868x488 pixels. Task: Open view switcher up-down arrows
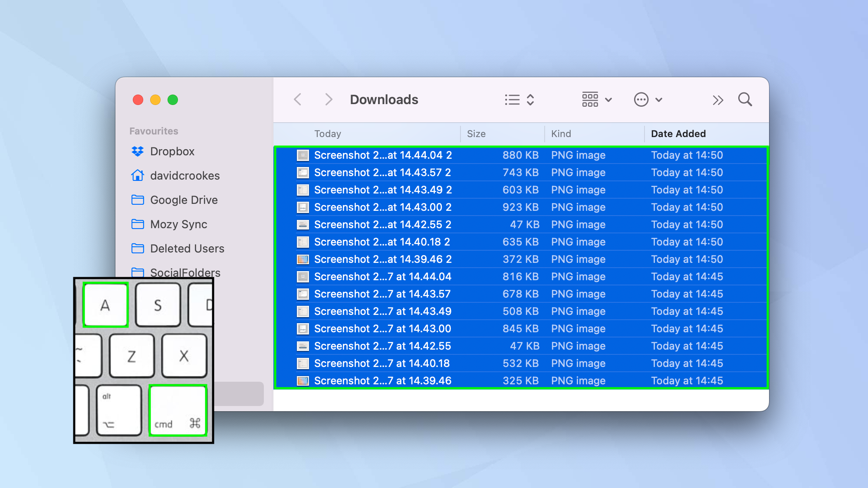tap(530, 100)
